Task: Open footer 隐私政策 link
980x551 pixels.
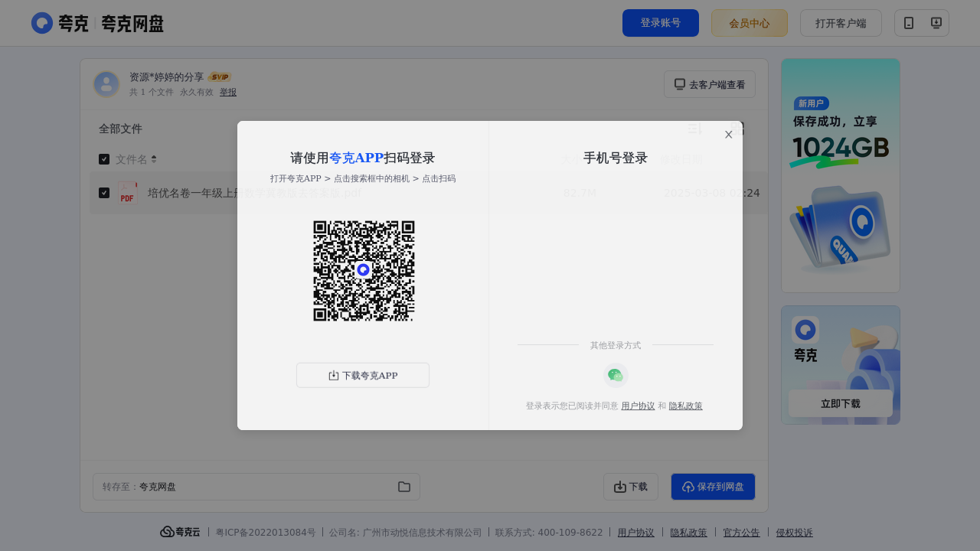Action: coord(688,533)
